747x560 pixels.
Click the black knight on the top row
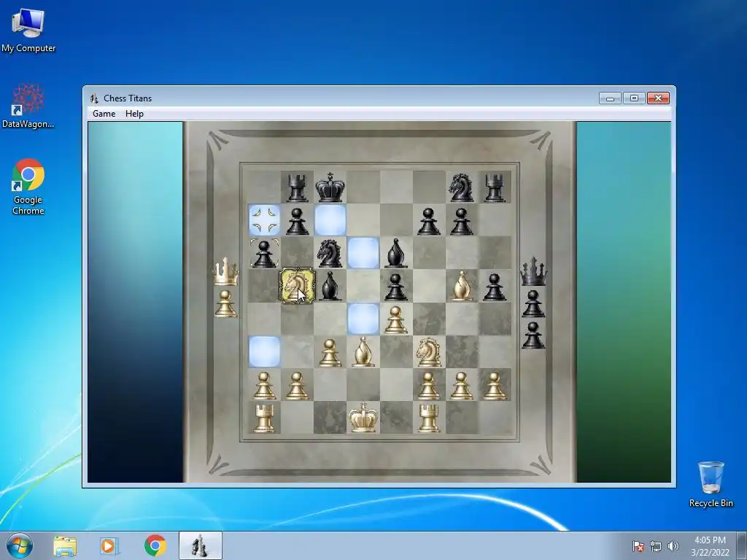click(461, 187)
